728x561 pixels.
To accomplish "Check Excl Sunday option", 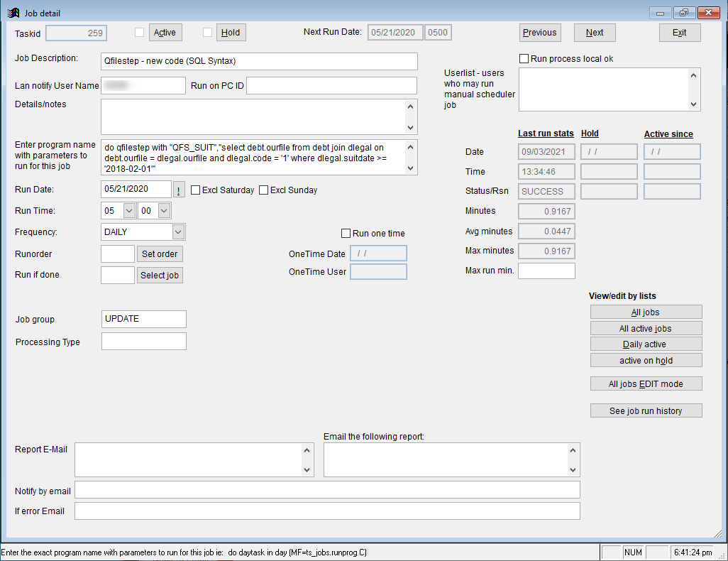I will [264, 190].
